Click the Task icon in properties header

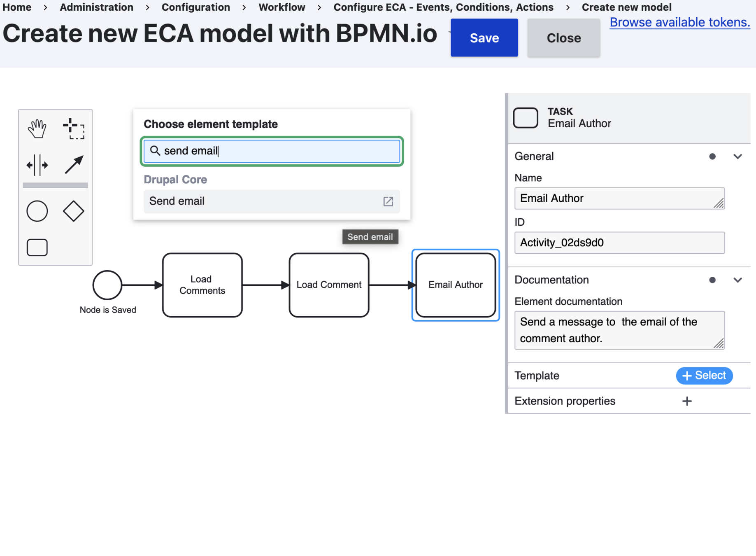coord(526,118)
